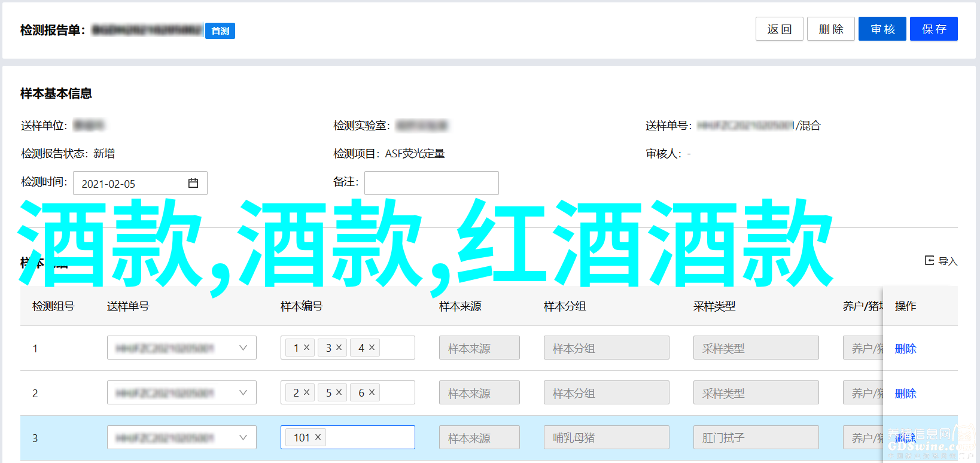This screenshot has width=980, height=463.
Task: Click the 检测时间 date field 2021-02-05
Action: tap(140, 183)
